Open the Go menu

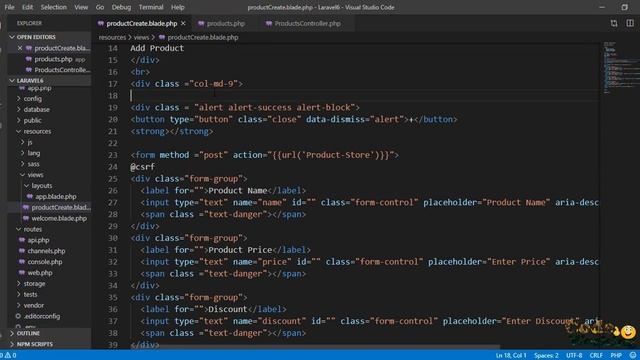[x=100, y=7]
